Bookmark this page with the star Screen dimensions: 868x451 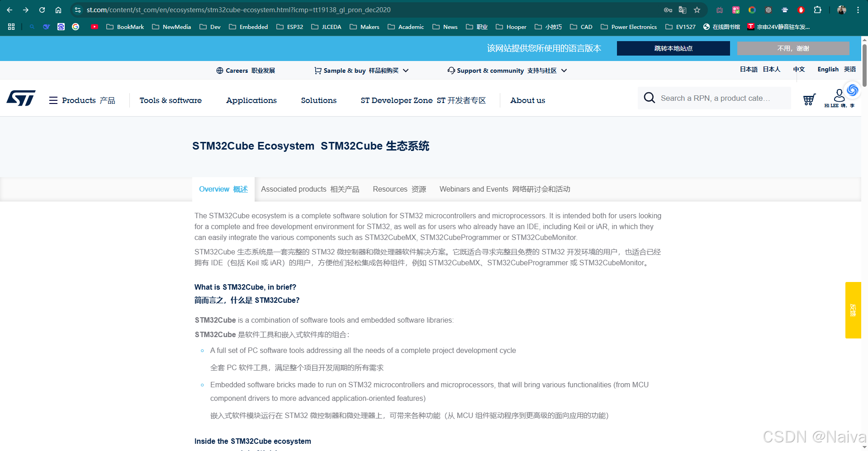(697, 10)
